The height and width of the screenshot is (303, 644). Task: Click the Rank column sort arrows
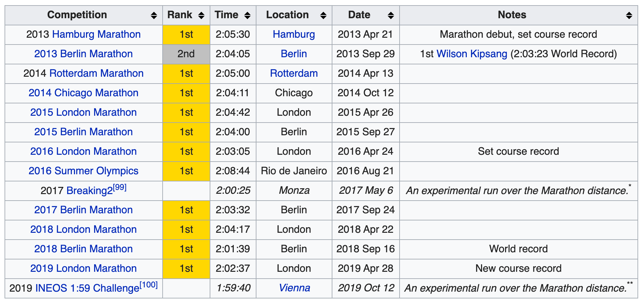click(201, 15)
